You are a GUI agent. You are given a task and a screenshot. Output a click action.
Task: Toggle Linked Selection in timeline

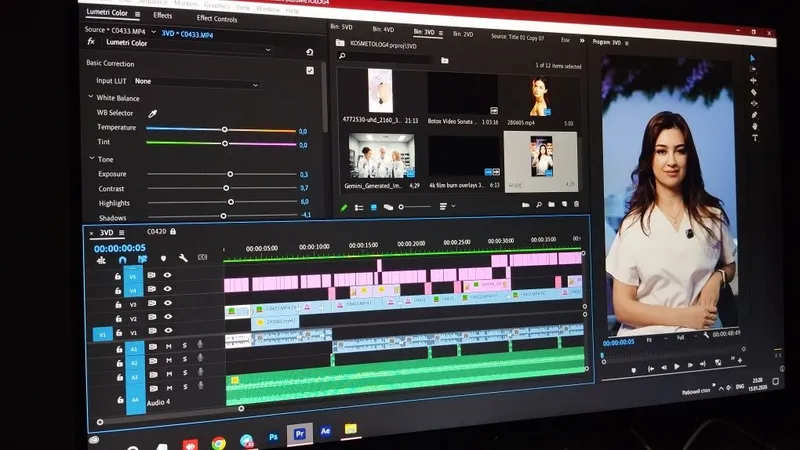pos(142,259)
